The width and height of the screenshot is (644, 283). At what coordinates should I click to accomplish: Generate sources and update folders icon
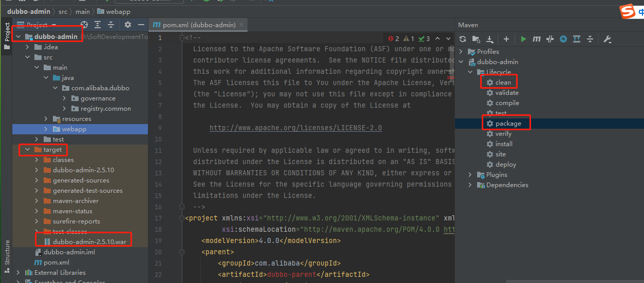(476, 39)
